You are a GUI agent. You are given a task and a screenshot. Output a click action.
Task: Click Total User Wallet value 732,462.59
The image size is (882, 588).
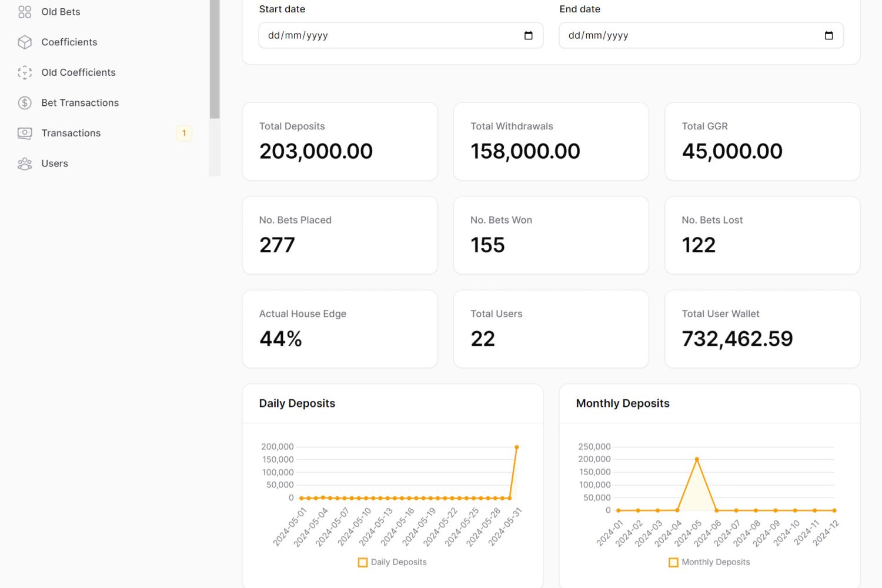[737, 339]
